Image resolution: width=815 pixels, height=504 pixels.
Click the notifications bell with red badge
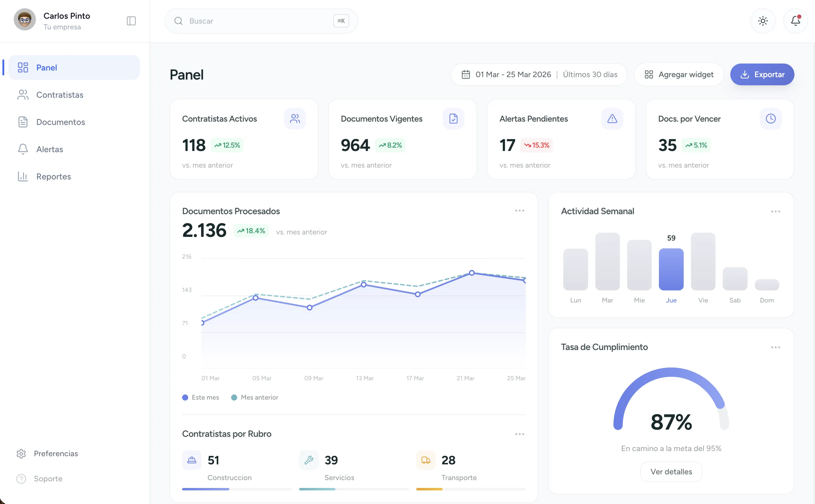tap(795, 21)
